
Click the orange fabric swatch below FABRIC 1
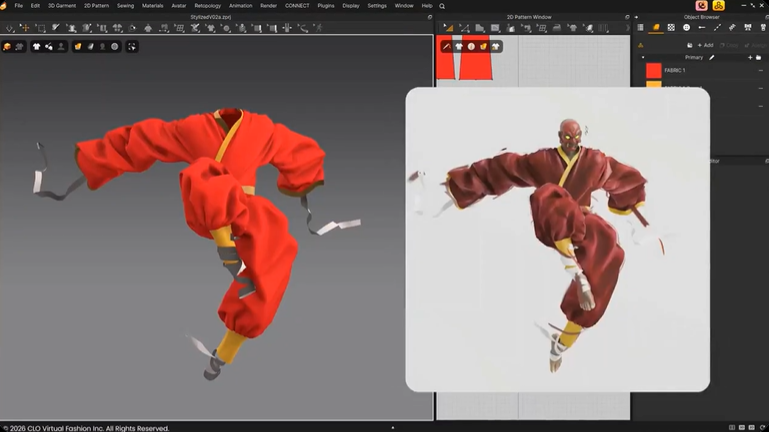[653, 84]
